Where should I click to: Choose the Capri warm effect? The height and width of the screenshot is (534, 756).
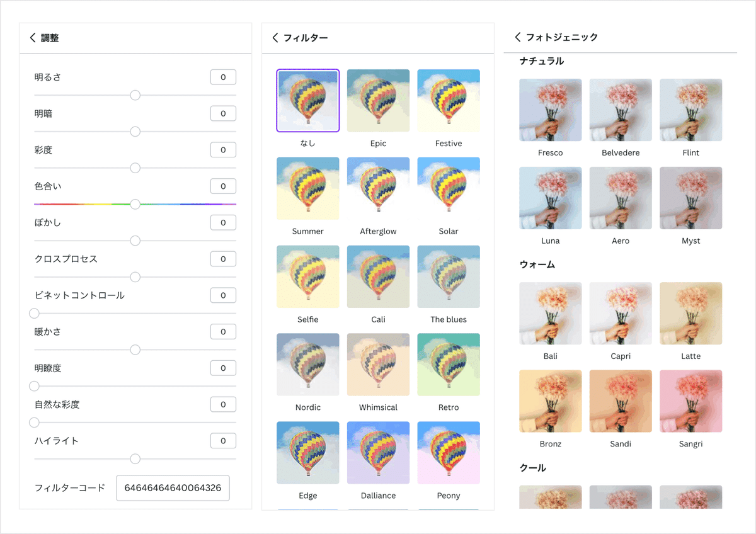click(621, 313)
